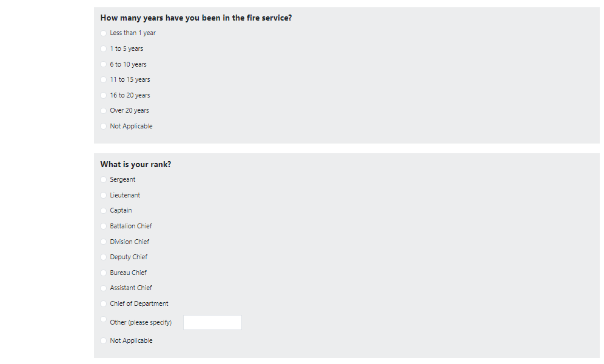Select "Other (please specify)" rank option

tap(104, 319)
